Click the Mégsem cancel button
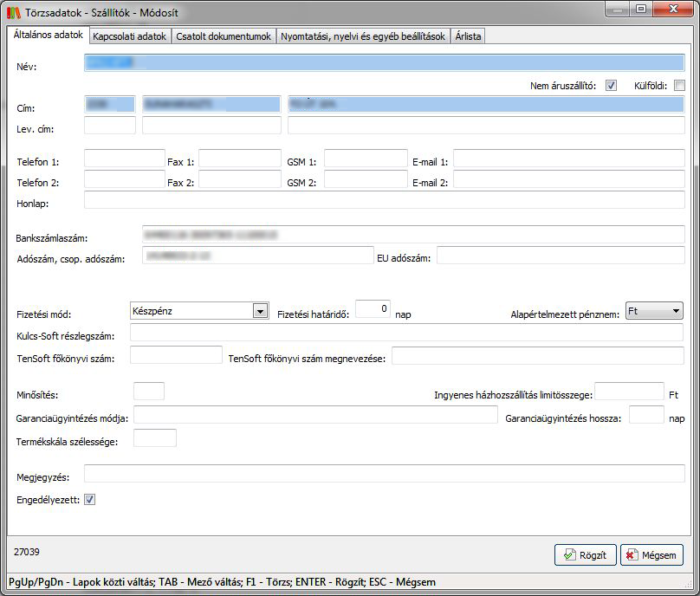Screen dimensions: 700x596 pyautogui.click(x=651, y=555)
